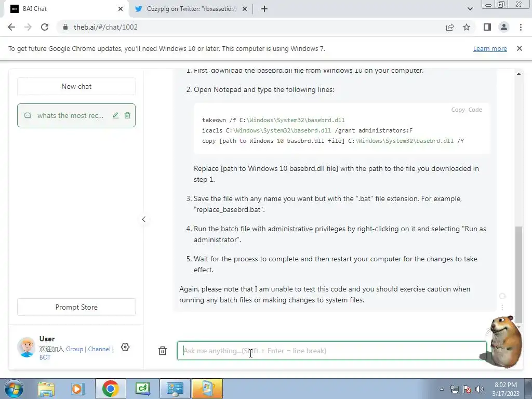Open Windows Explorer from the taskbar
This screenshot has height=399, width=532.
pos(46,389)
